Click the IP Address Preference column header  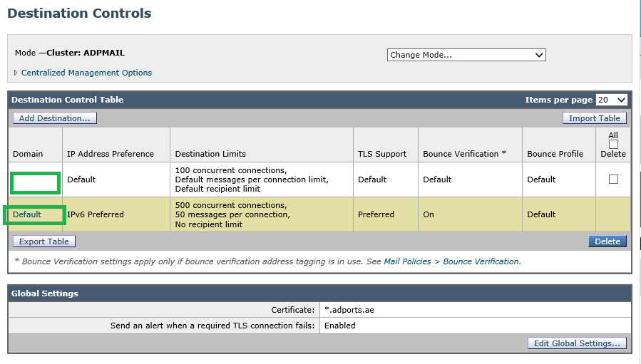click(x=111, y=154)
